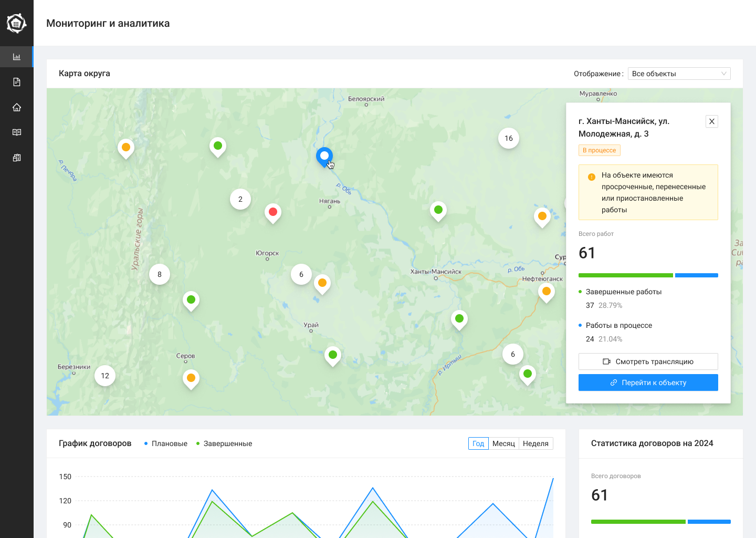Viewport: 756px width, 538px height.
Task: Open the home sidebar icon
Action: [17, 107]
